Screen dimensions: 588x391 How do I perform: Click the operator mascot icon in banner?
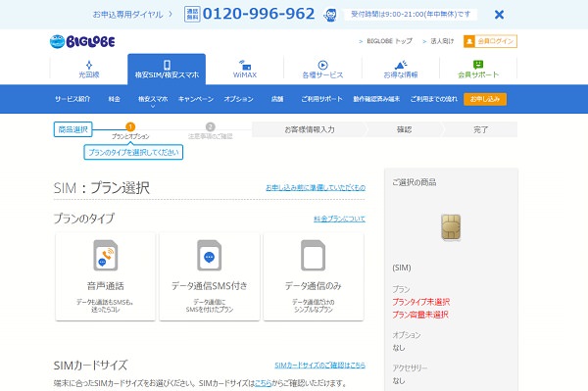point(330,15)
